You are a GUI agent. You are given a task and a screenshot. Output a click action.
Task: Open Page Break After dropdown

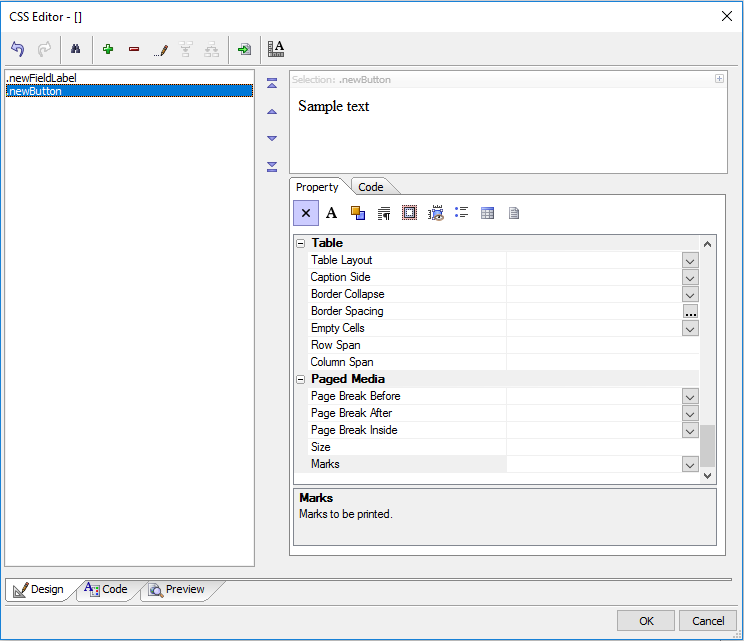point(690,414)
